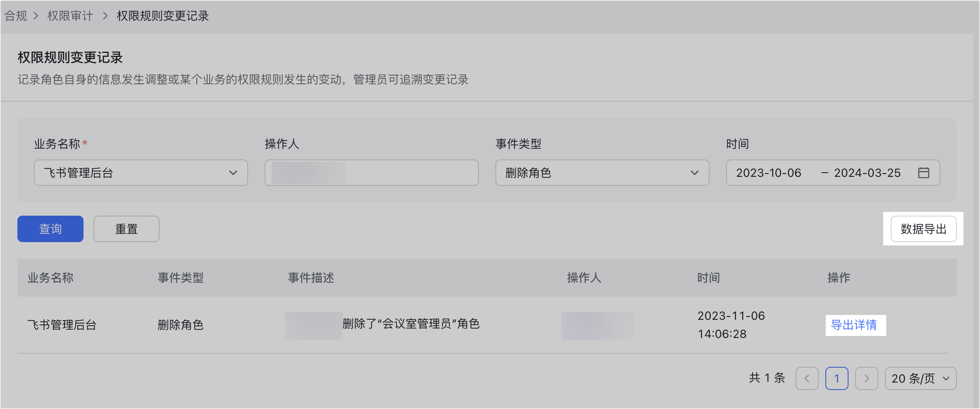Select the 飞书管理后台 table row cell
The width and height of the screenshot is (980, 409).
pyautogui.click(x=62, y=325)
